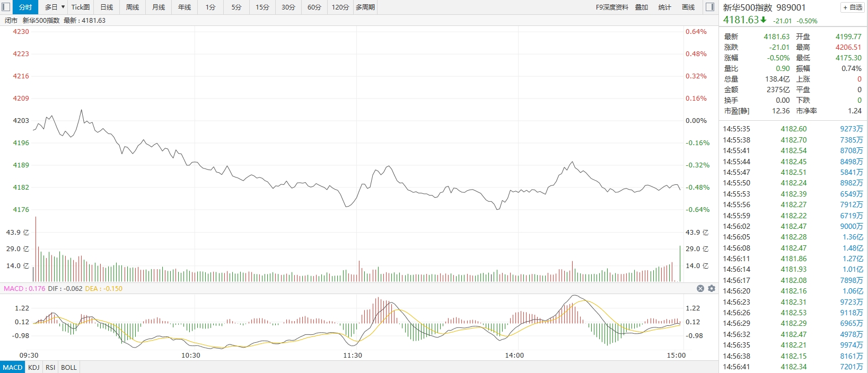The image size is (868, 373).
Task: Open the 统计 statistics tool
Action: (664, 7)
